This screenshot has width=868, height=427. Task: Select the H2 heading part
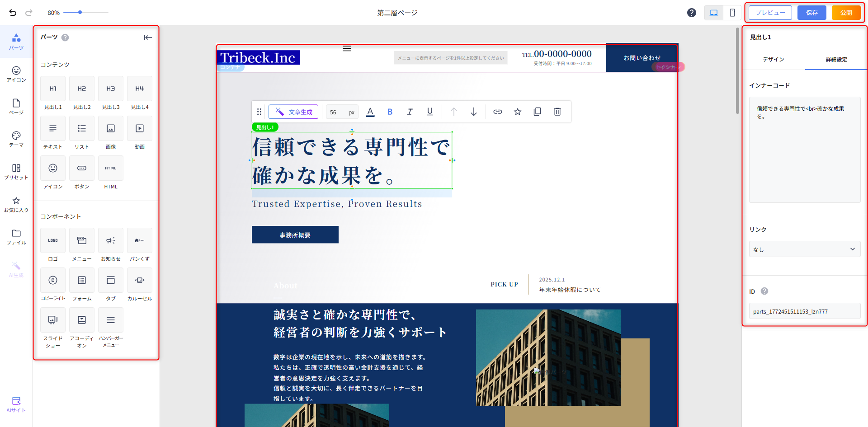[82, 89]
